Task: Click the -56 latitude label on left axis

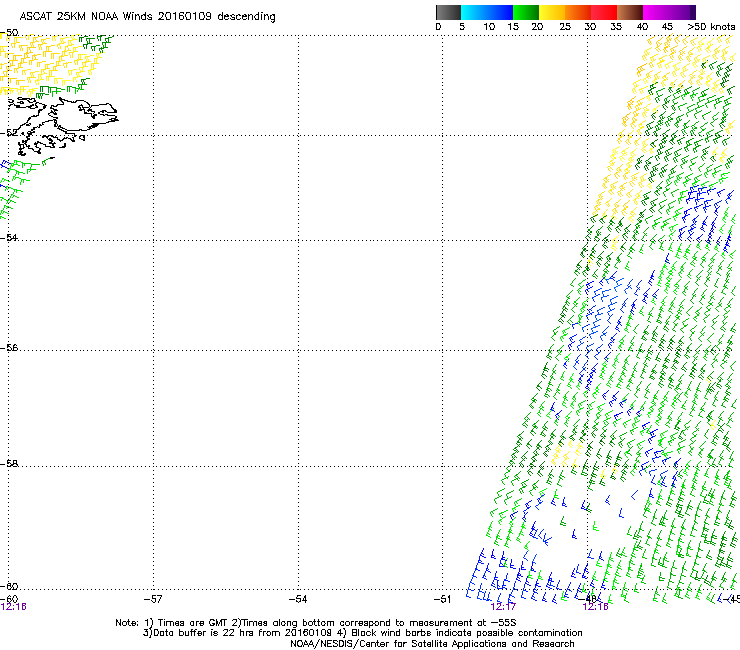Action: coord(9,348)
